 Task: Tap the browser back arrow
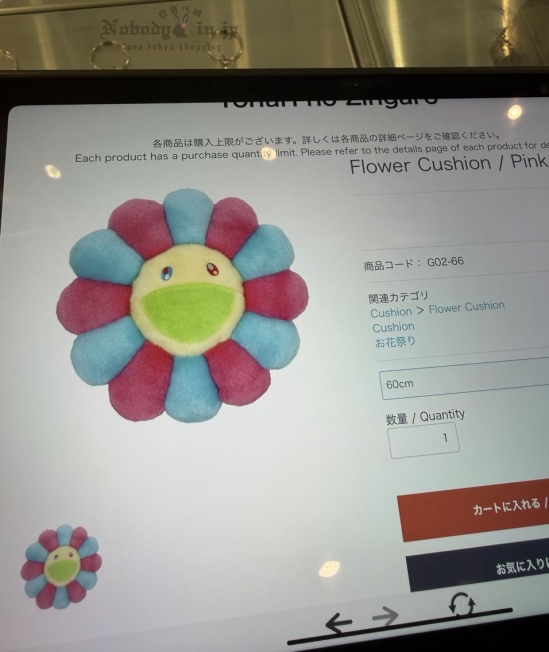point(339,624)
